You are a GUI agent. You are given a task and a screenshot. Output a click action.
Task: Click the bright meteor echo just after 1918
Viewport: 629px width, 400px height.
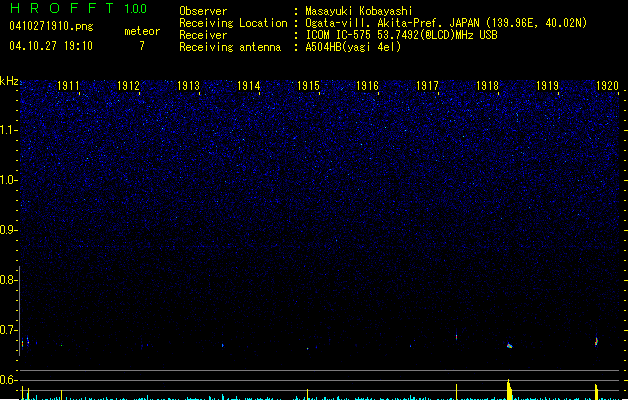click(509, 345)
